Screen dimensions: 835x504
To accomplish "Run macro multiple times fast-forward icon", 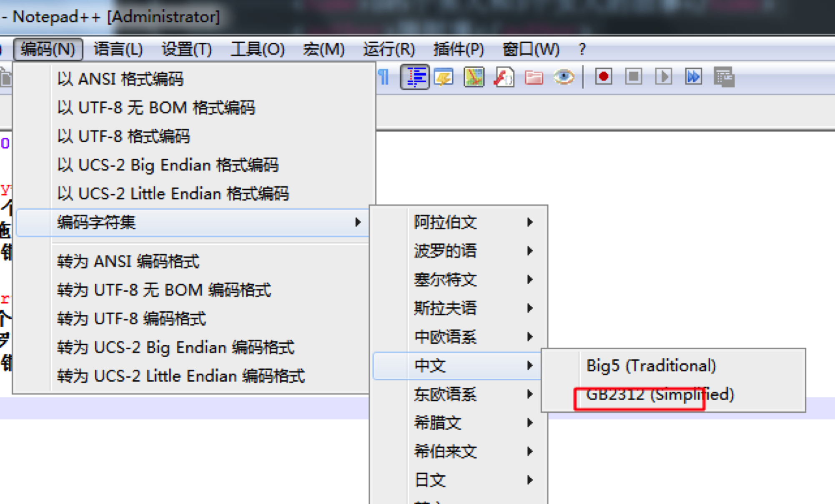I will click(693, 77).
